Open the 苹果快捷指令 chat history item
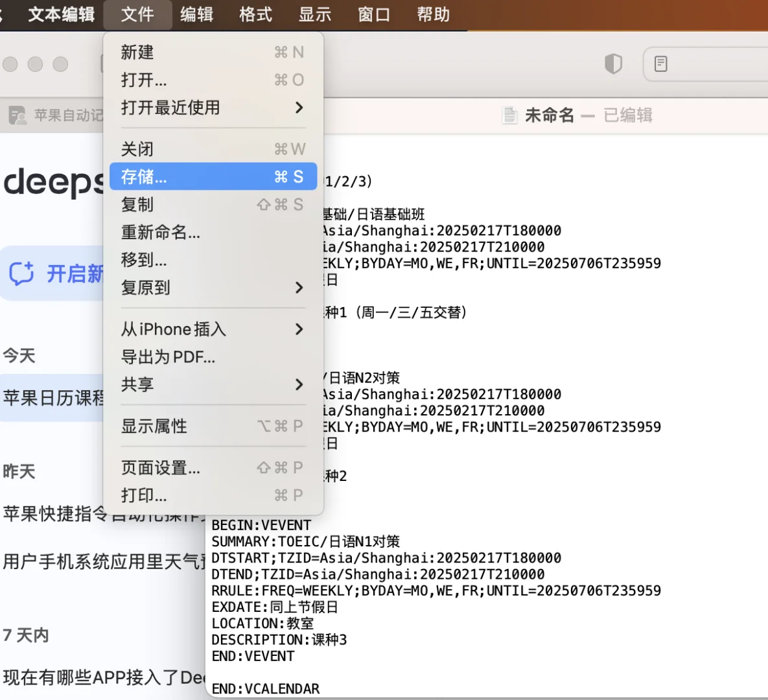Screen dimensions: 768x700 pos(104,513)
